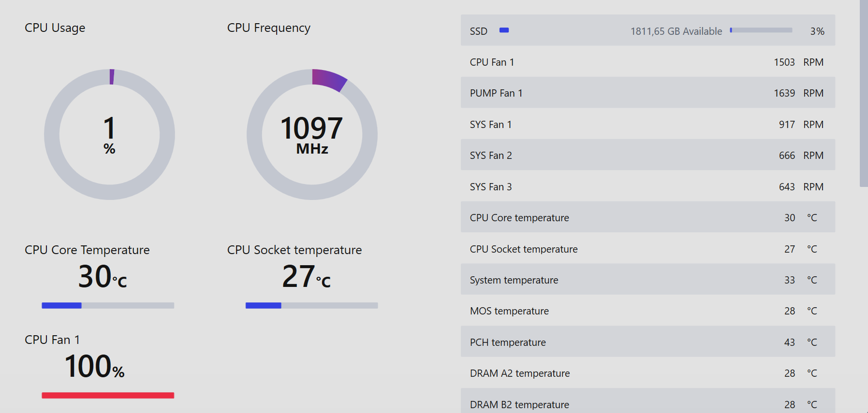Select the CPU Fan 1 RPM row

[x=647, y=62]
